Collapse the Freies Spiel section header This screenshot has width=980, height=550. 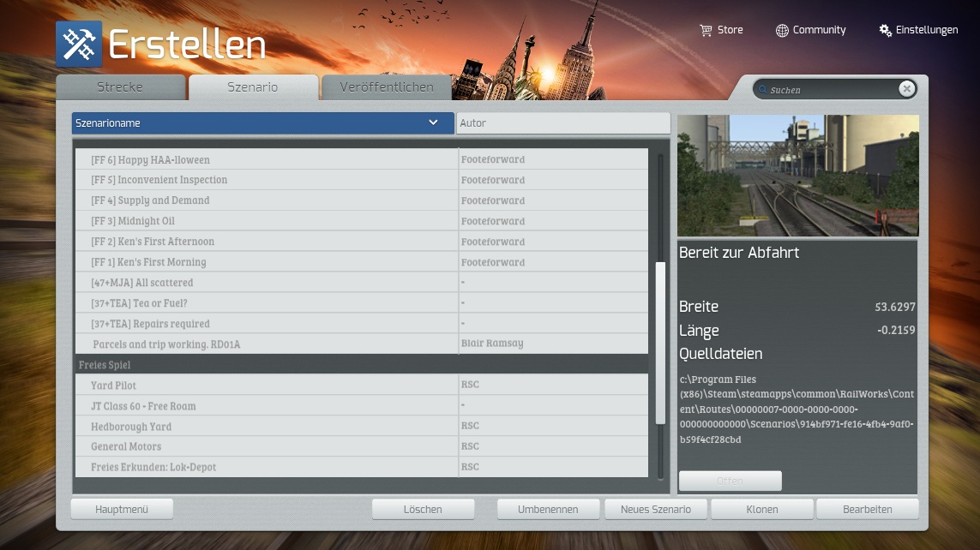(360, 365)
